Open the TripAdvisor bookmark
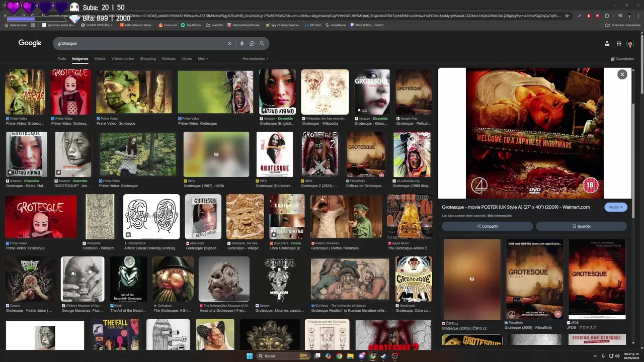This screenshot has width=644, height=362. (x=191, y=25)
